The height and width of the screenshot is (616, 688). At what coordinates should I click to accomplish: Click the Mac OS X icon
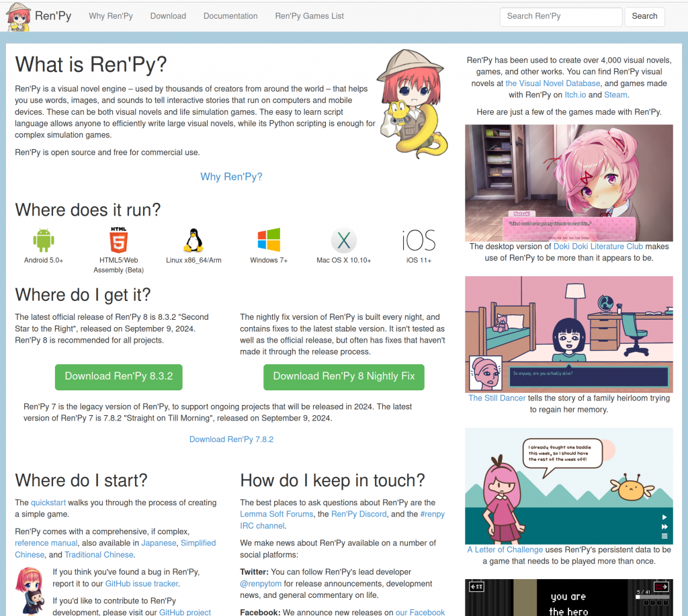343,240
